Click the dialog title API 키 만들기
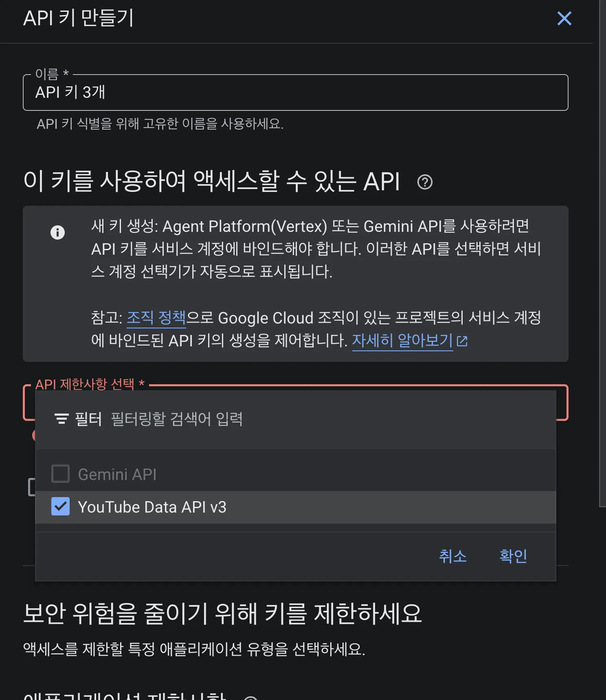This screenshot has width=606, height=700. (78, 18)
